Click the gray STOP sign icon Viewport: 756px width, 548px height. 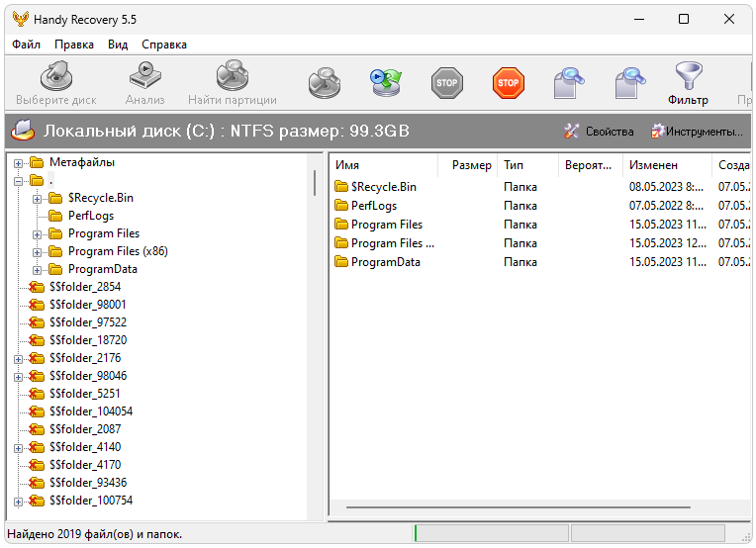coord(447,83)
